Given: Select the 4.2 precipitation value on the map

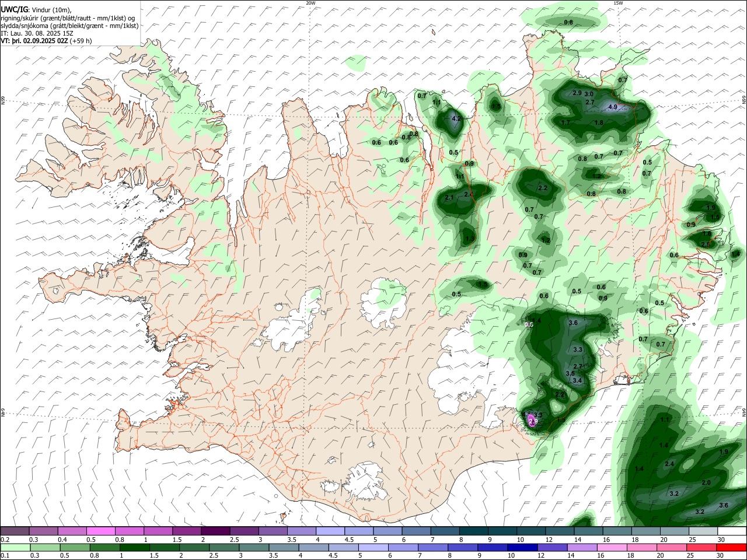Looking at the screenshot, I should pyautogui.click(x=457, y=118).
